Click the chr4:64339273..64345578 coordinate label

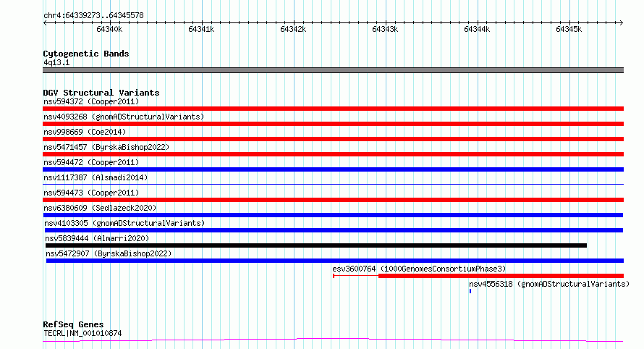click(93, 15)
